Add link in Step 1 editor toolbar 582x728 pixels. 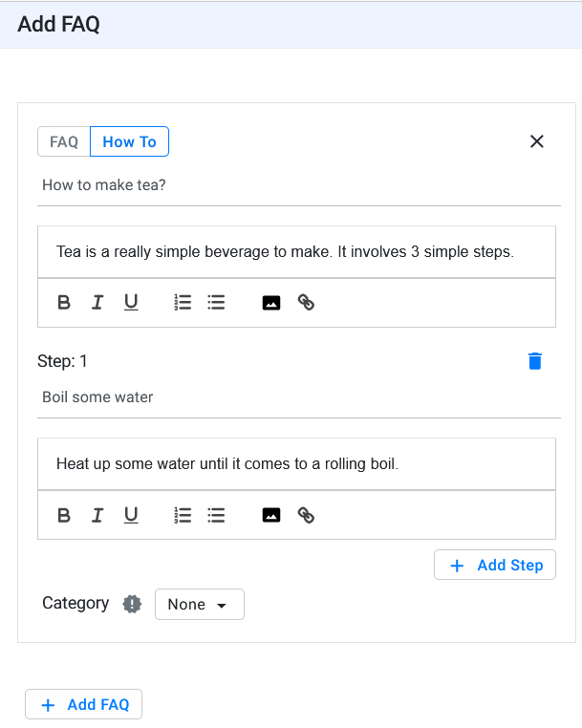tap(306, 515)
